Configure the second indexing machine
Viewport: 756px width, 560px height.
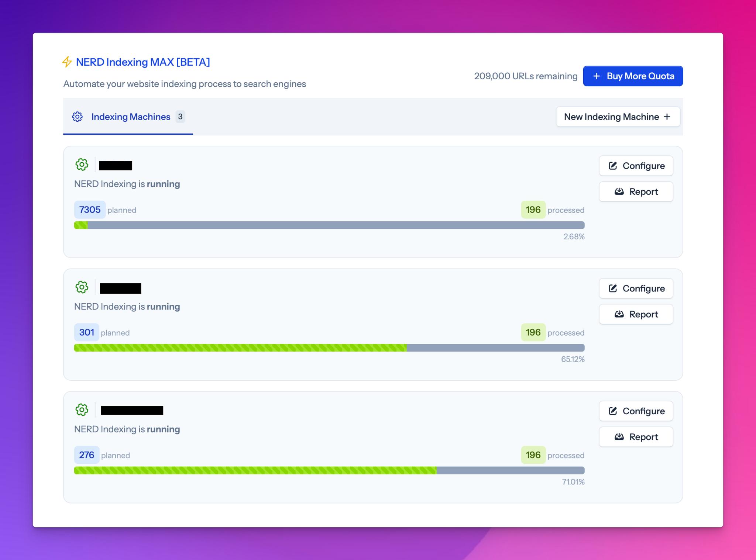636,288
